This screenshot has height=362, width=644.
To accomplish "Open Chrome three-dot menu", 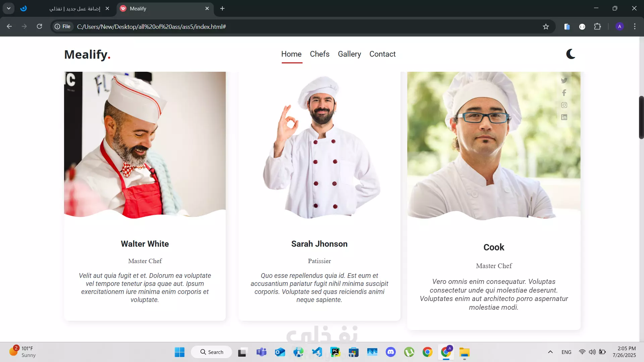I will click(635, 26).
